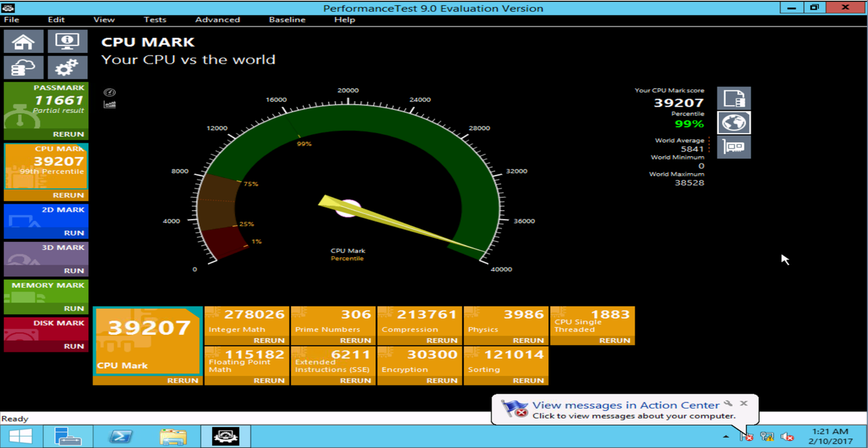Go to the Home screen icon

tap(24, 41)
